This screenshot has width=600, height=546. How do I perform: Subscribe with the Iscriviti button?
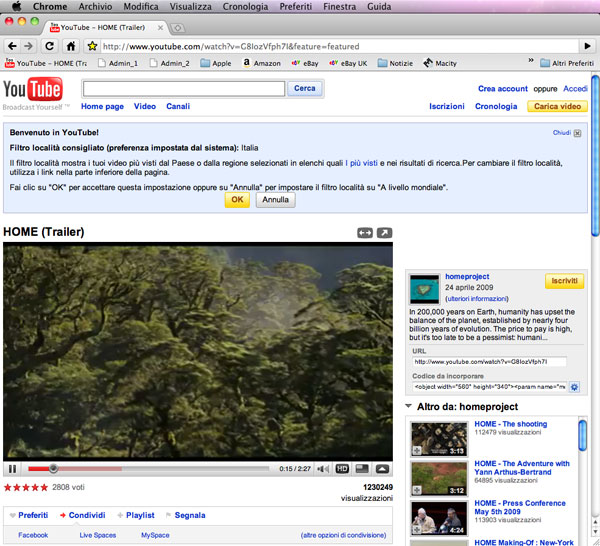click(x=564, y=281)
